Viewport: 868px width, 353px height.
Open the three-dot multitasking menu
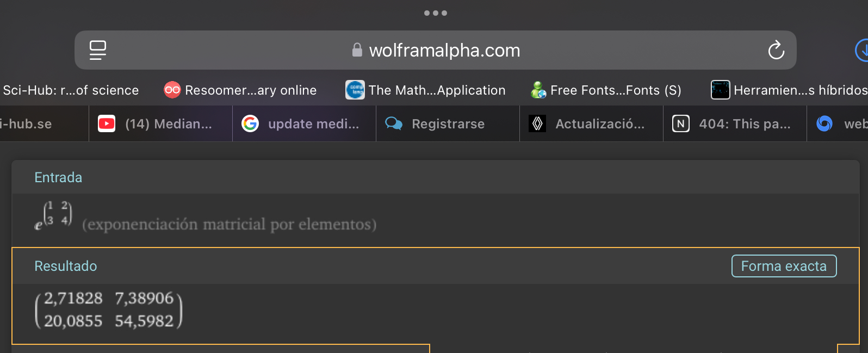point(436,13)
